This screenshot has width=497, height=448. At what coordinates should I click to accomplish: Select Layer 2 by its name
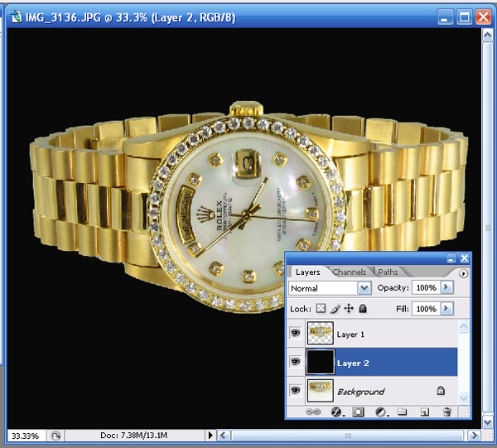[x=353, y=363]
